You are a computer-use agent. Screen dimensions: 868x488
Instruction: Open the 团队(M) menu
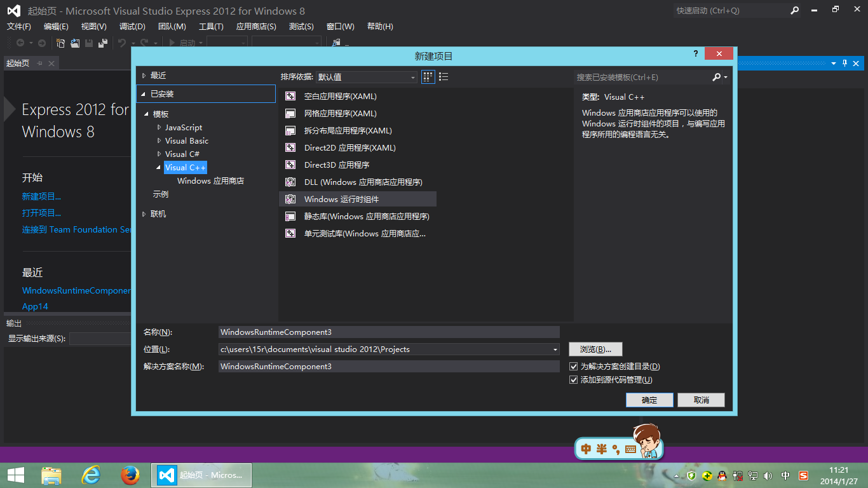pos(172,26)
